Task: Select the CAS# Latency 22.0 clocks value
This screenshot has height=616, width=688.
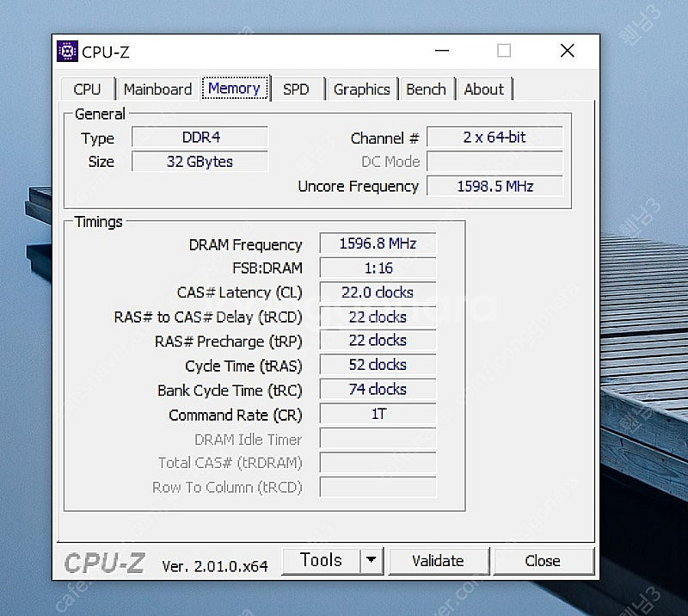Action: (x=378, y=293)
